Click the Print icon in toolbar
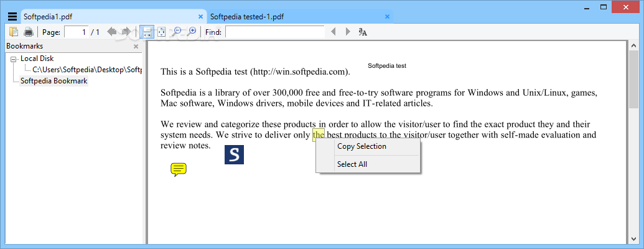 tap(29, 32)
